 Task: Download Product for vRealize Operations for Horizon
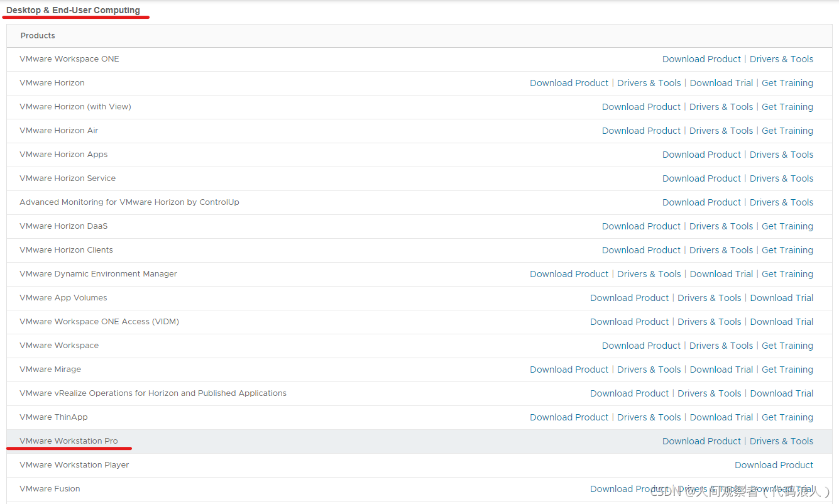629,393
